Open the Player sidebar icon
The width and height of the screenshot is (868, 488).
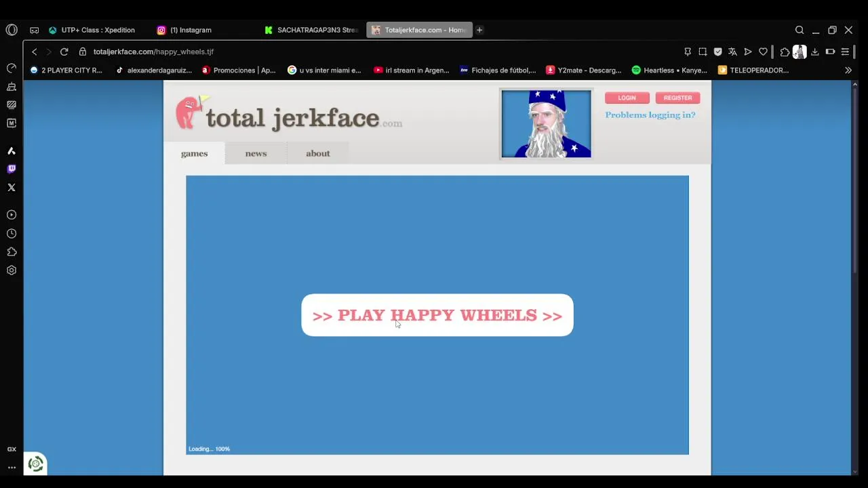point(12,215)
